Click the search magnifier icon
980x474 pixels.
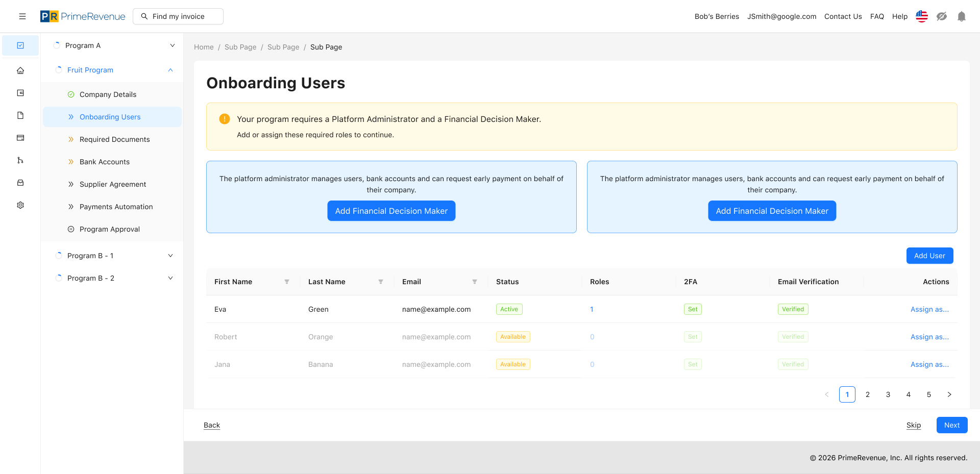(144, 16)
